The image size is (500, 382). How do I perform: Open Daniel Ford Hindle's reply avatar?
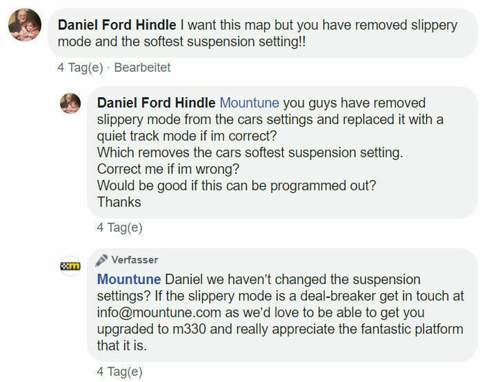[x=70, y=103]
